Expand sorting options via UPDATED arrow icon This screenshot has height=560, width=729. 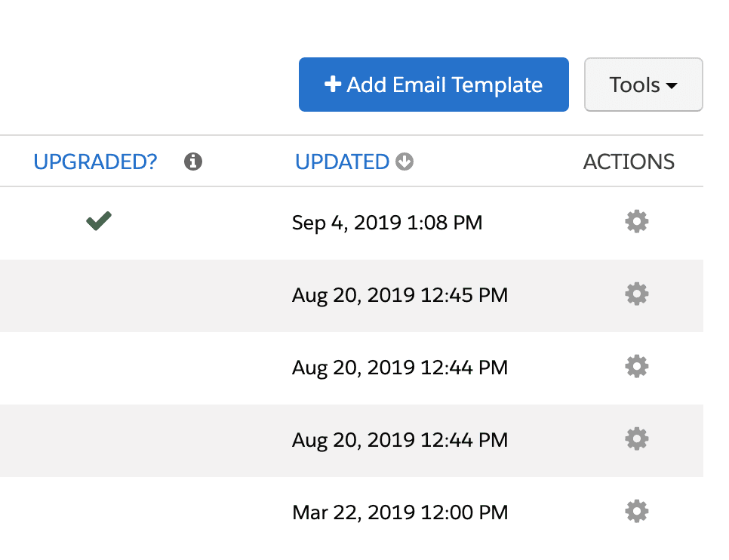pos(404,162)
